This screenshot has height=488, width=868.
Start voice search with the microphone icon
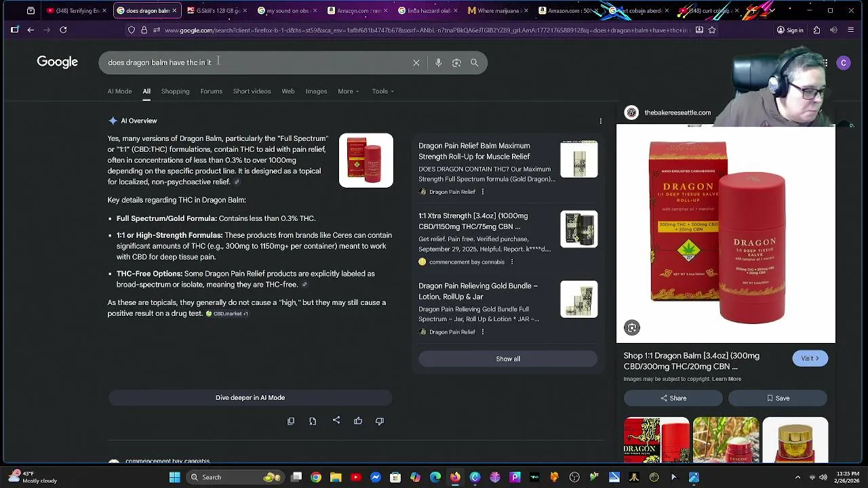pos(438,62)
